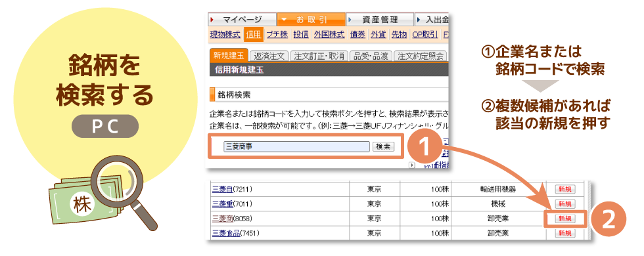Click 新規 button for 三菱自 row
Screen dimensions: 644x256
pyautogui.click(x=565, y=189)
